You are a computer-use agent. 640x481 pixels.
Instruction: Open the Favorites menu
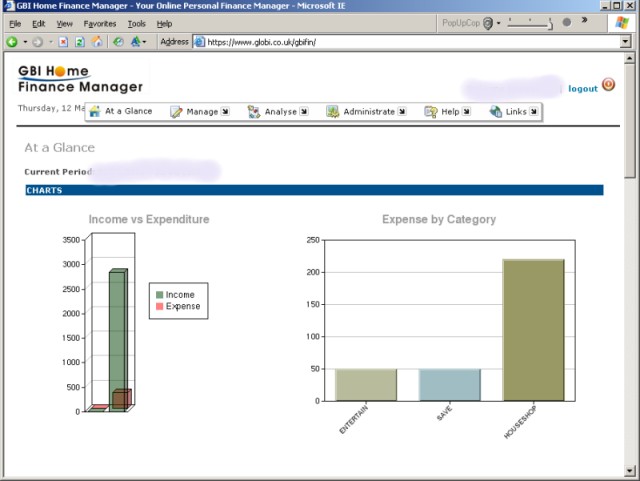(99, 23)
